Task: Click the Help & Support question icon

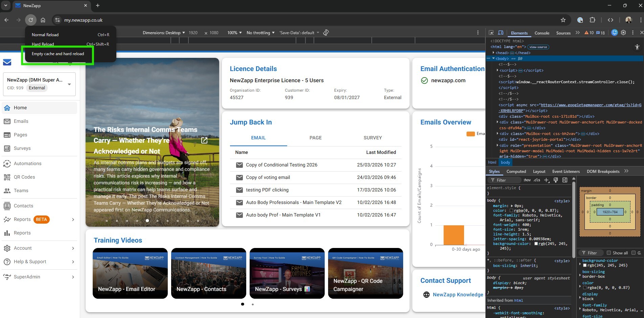Action: [7, 262]
